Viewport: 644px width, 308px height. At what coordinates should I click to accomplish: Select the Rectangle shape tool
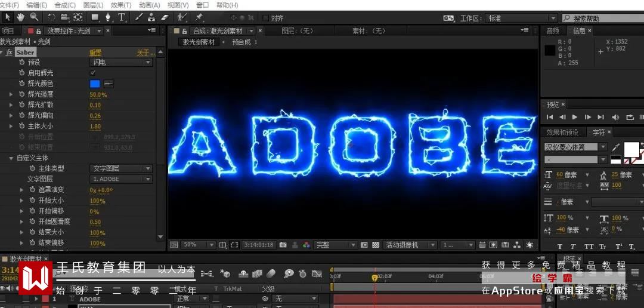pos(95,17)
